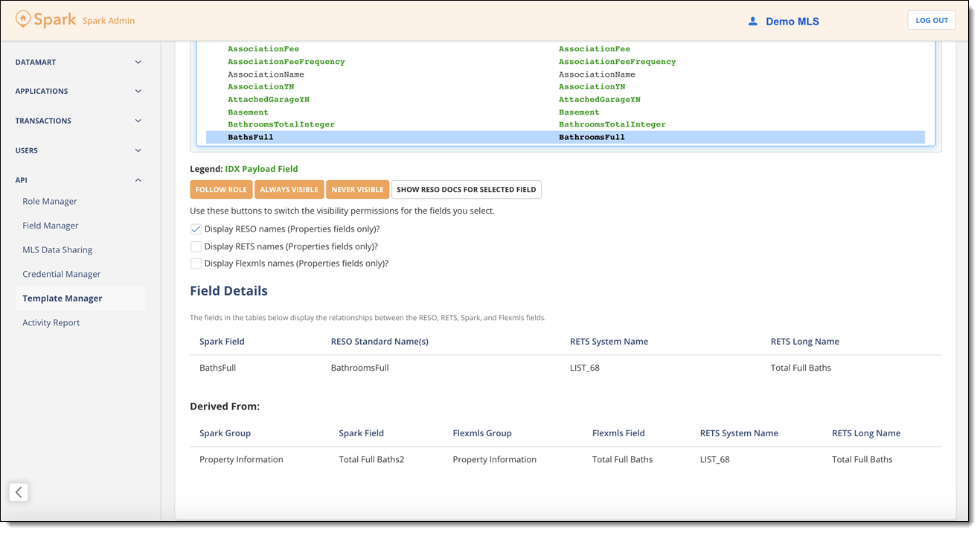The height and width of the screenshot is (533, 980).
Task: Click BathroomsFull in the right column
Action: [592, 138]
